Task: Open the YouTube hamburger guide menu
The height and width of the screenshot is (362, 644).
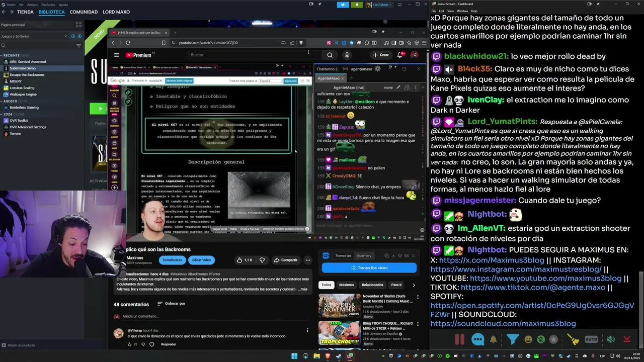Action: (x=116, y=55)
